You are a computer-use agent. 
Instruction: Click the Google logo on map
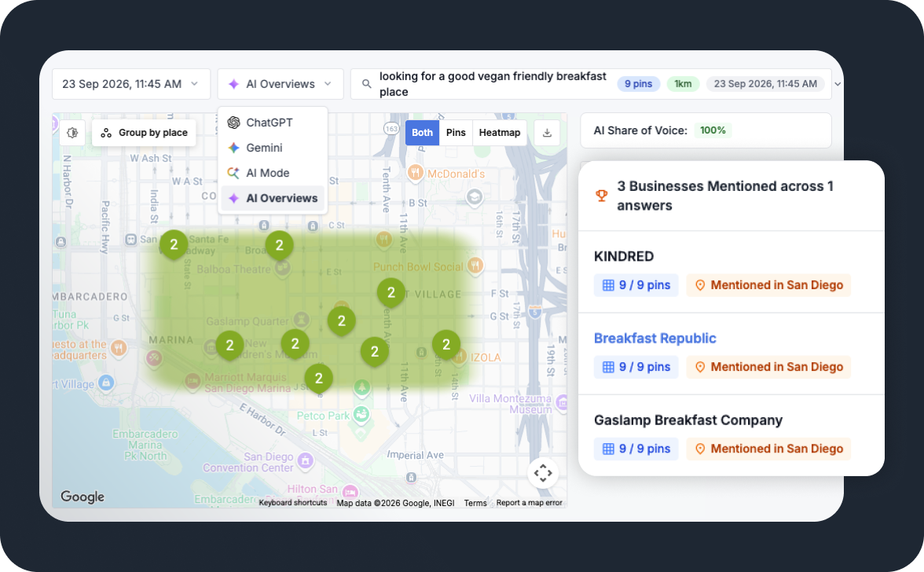pyautogui.click(x=82, y=497)
